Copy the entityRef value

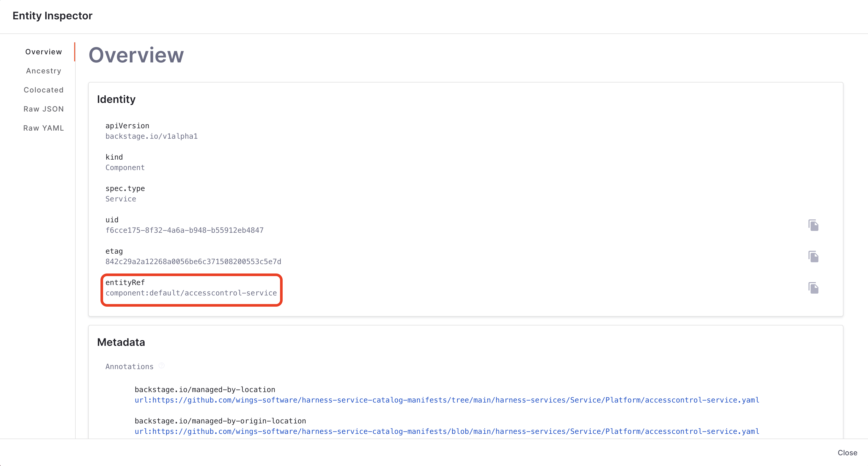813,288
